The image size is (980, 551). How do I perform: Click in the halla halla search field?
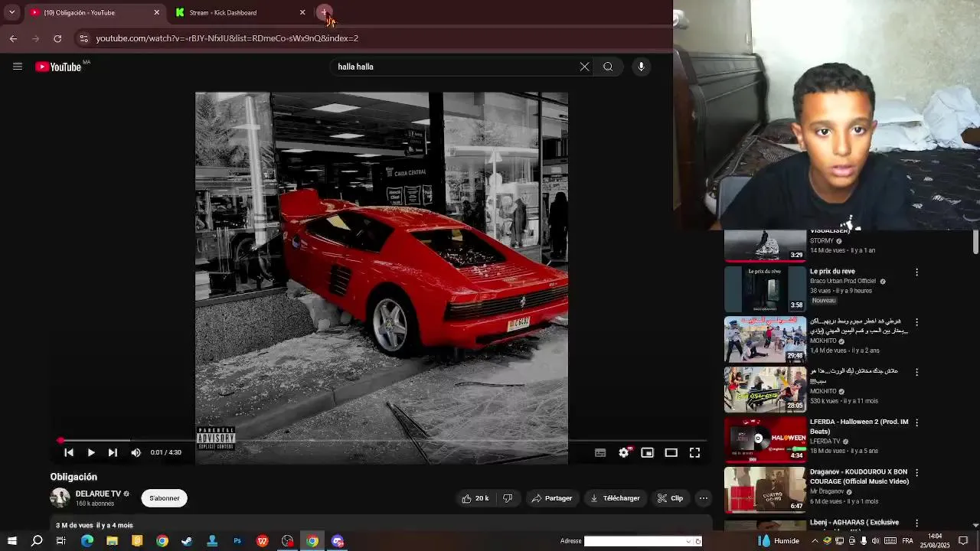point(456,67)
